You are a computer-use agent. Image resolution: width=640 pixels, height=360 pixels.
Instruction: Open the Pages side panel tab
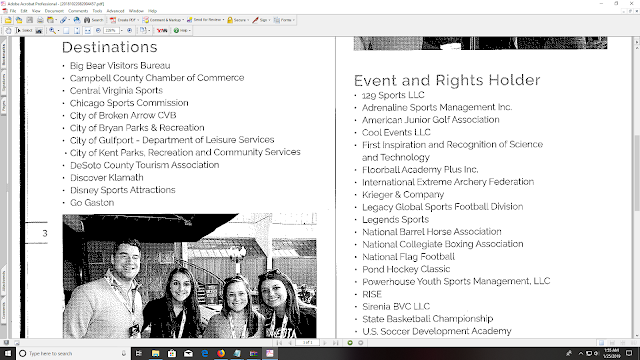(4, 106)
